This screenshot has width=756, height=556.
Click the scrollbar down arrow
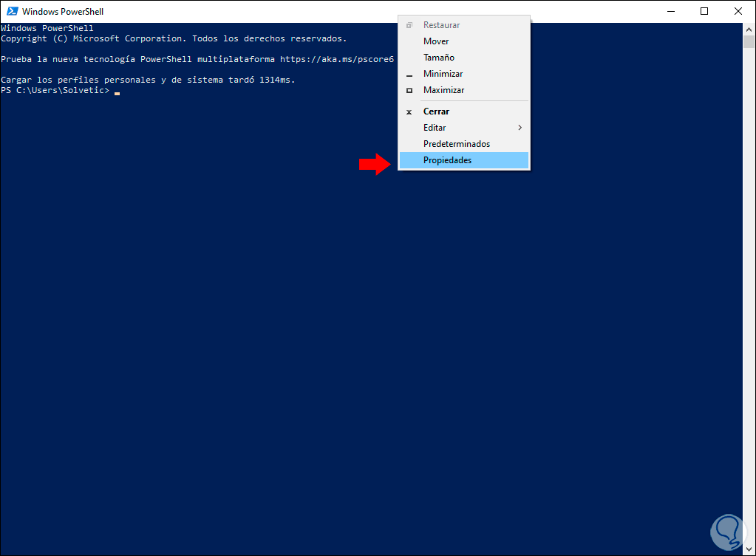[749, 549]
